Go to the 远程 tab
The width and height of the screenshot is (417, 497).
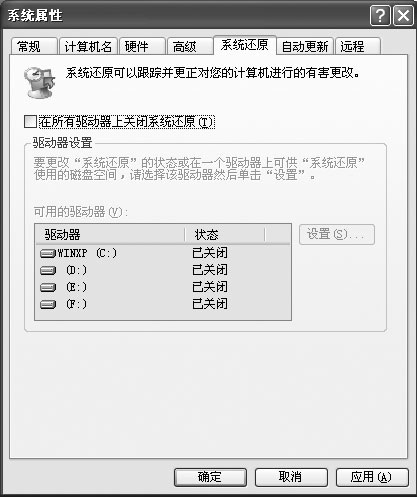[358, 46]
